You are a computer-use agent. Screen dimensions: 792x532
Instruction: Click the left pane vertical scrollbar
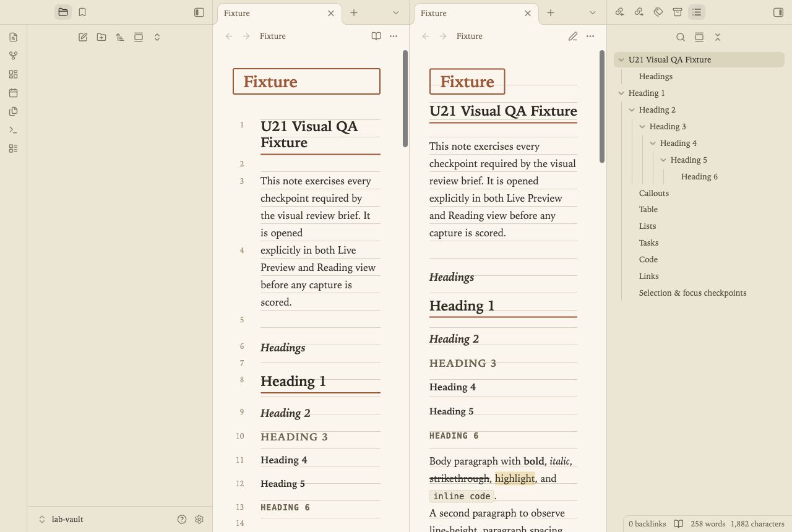405,98
